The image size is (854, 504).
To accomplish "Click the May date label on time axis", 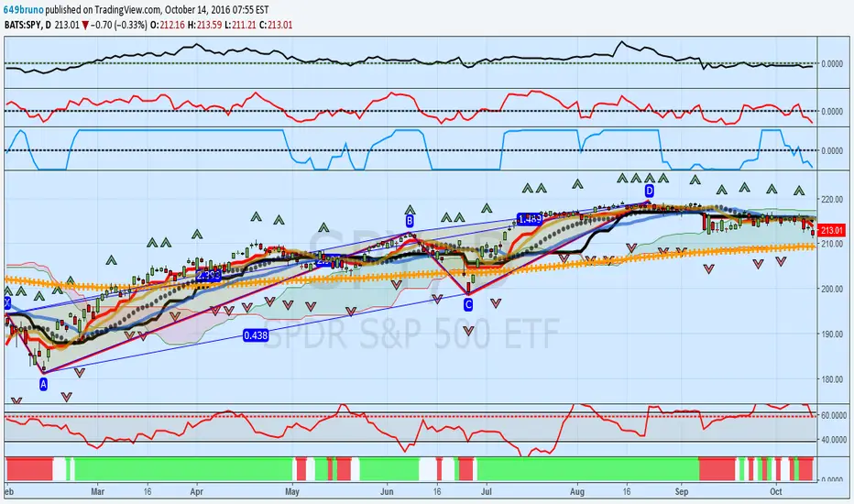I will pyautogui.click(x=292, y=491).
